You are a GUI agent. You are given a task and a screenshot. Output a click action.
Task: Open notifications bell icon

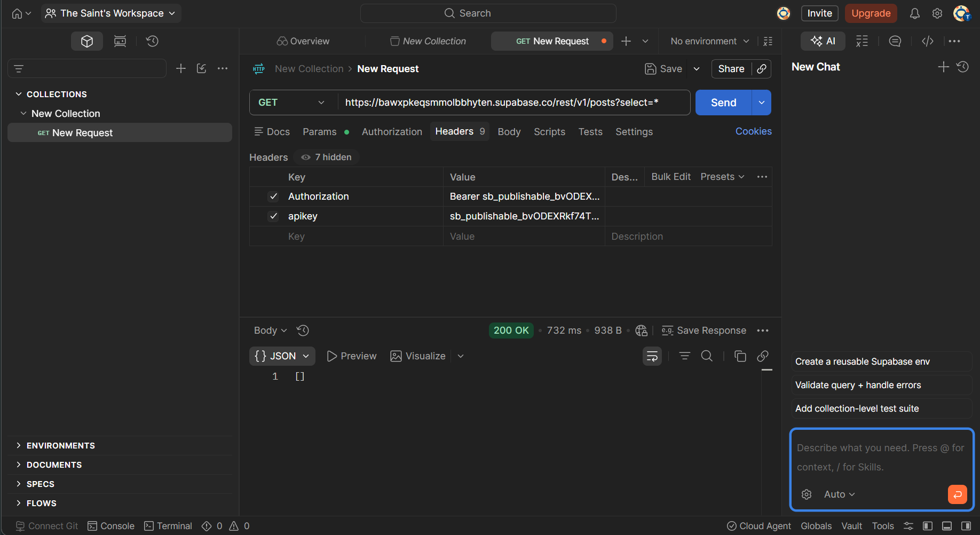[x=915, y=13]
